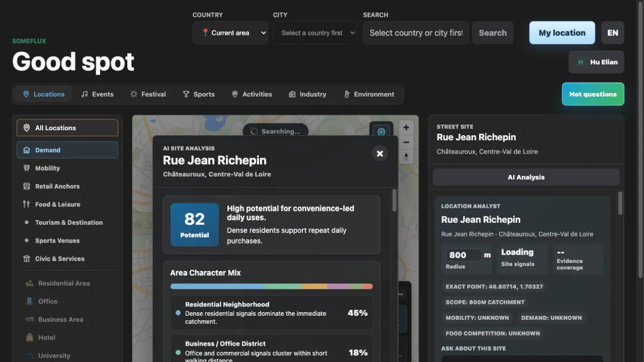Click the Business Area icon
The height and width of the screenshot is (362, 644).
pos(30,319)
